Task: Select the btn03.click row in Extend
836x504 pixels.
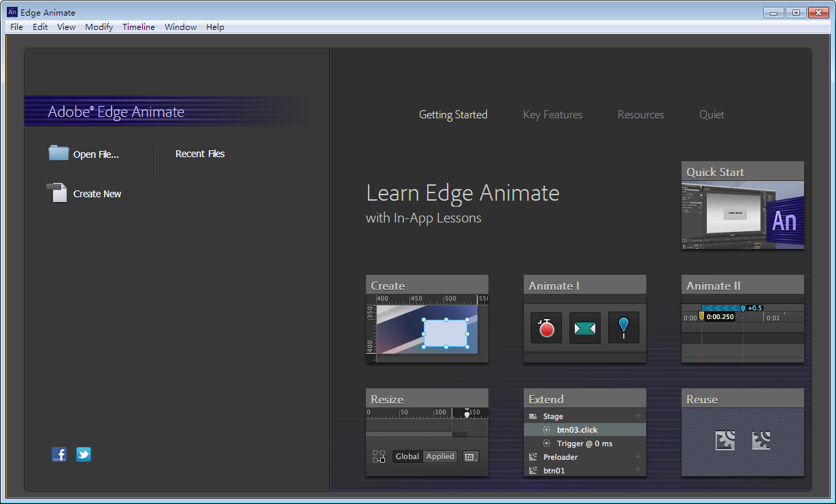Action: pyautogui.click(x=585, y=430)
